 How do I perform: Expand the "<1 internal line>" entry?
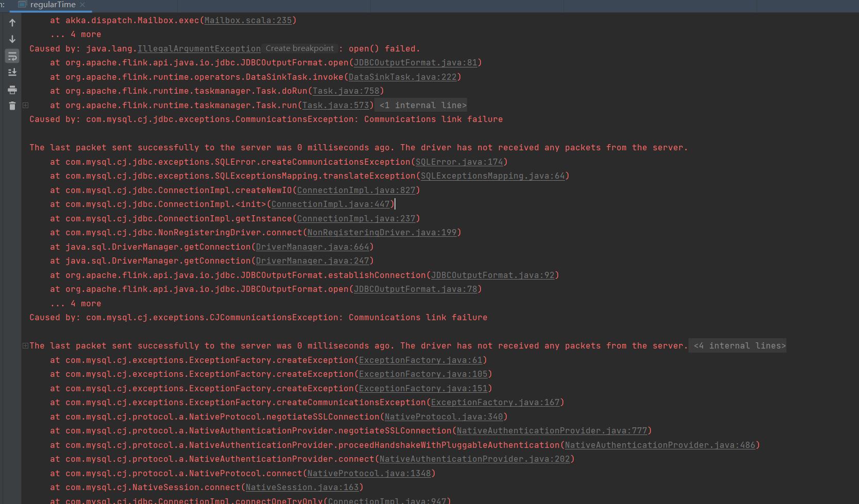coord(421,105)
